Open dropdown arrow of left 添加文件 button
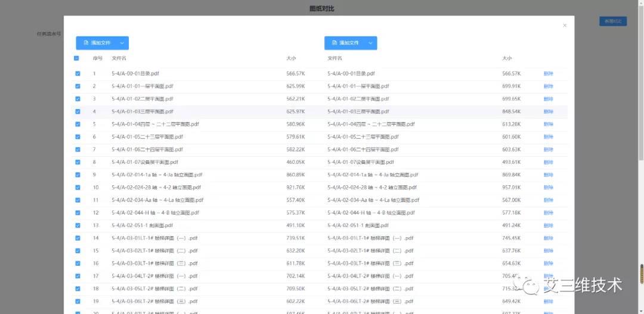This screenshot has height=314, width=644. click(x=122, y=43)
